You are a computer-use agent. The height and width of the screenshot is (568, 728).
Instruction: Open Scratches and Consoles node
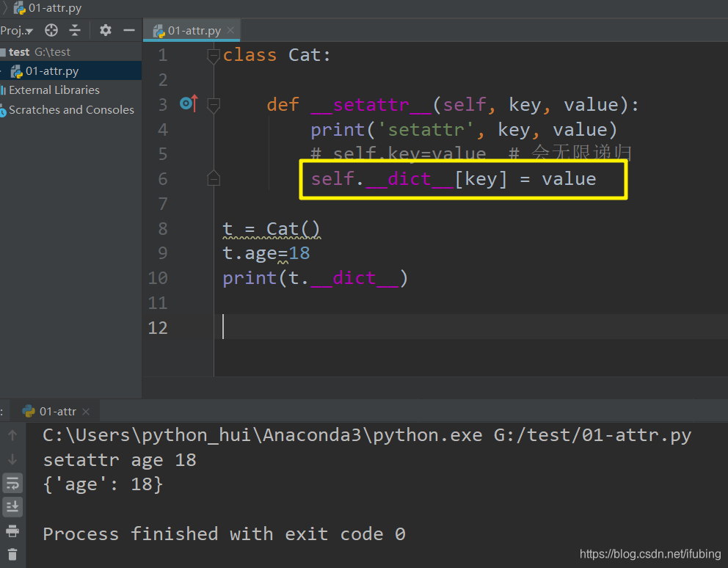71,109
